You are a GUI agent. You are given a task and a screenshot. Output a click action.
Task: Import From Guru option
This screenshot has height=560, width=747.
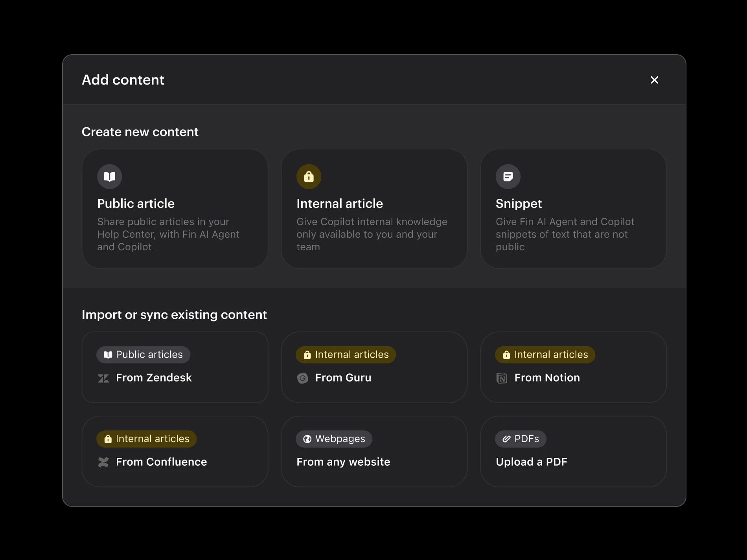[x=374, y=367]
